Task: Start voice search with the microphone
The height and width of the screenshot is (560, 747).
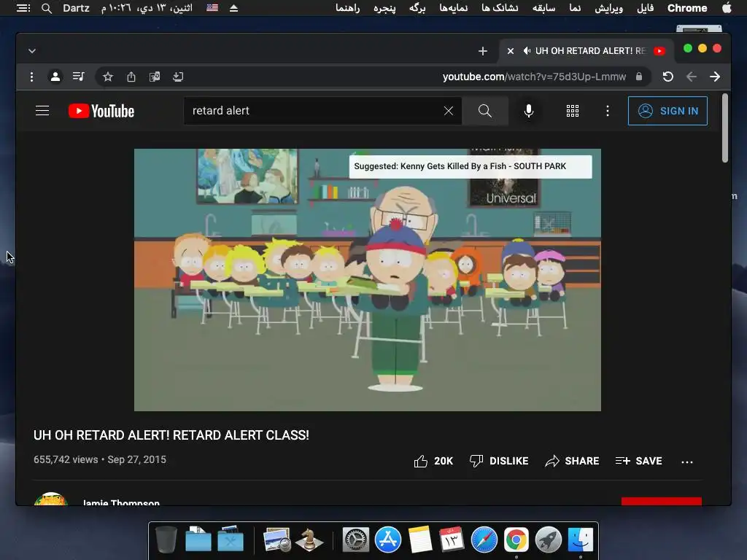Action: point(528,111)
